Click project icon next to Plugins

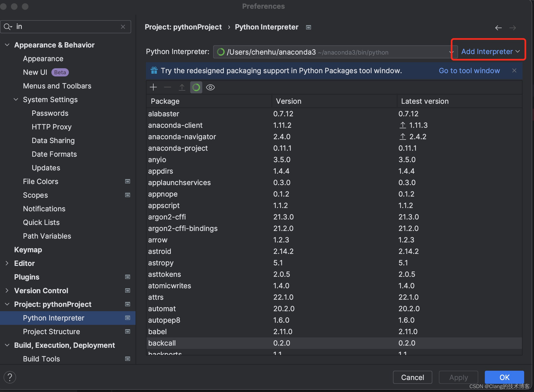128,277
